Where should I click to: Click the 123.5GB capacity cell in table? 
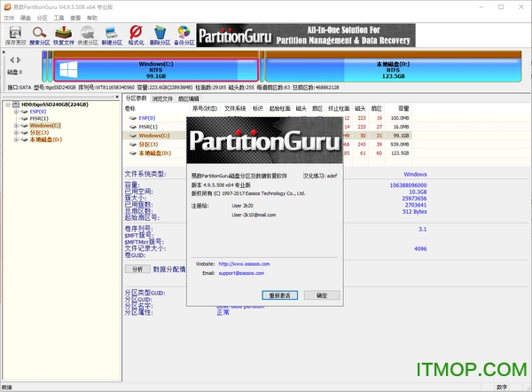[400, 153]
